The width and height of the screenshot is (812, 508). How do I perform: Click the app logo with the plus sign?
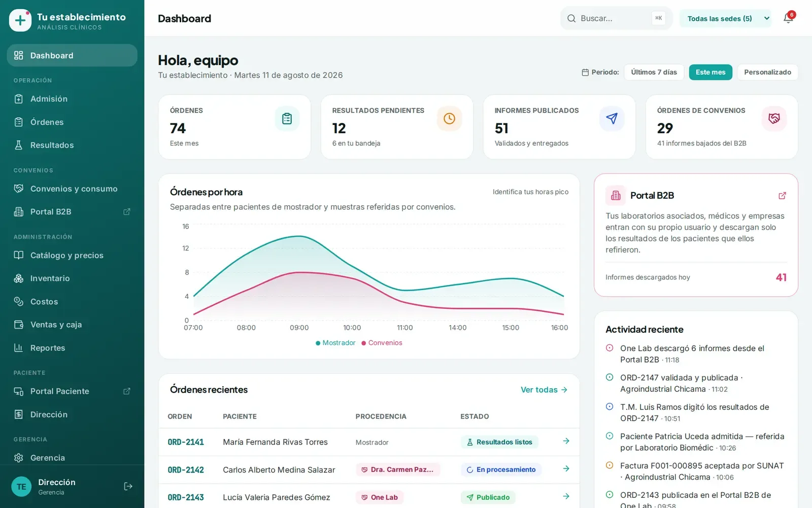(x=20, y=20)
